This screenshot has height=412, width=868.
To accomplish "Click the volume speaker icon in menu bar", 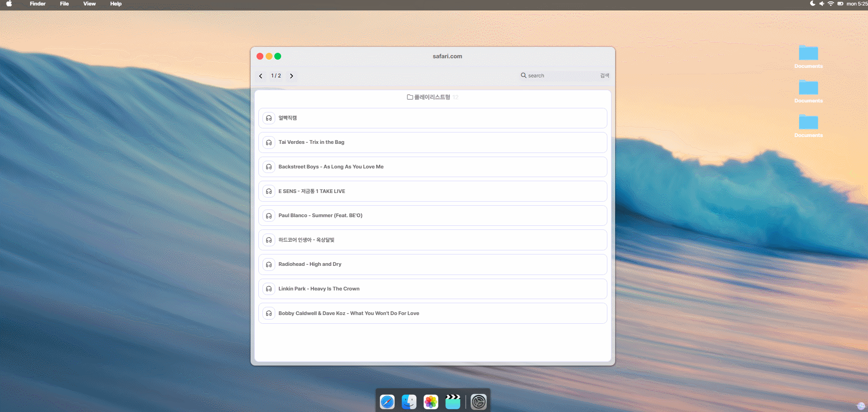I will coord(822,4).
